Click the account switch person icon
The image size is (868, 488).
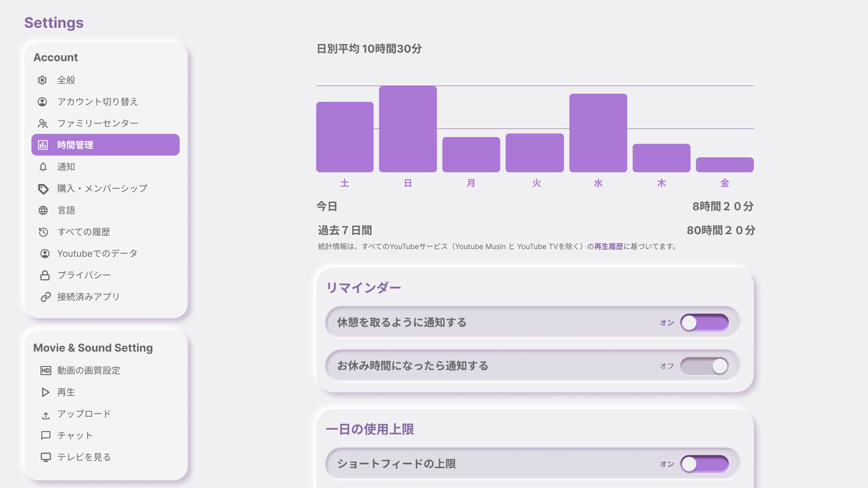[43, 102]
